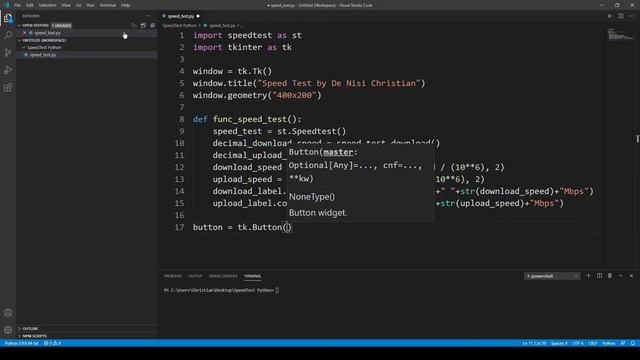Click the Python language mode indicator
Image resolution: width=640 pixels, height=360 pixels.
[x=609, y=343]
